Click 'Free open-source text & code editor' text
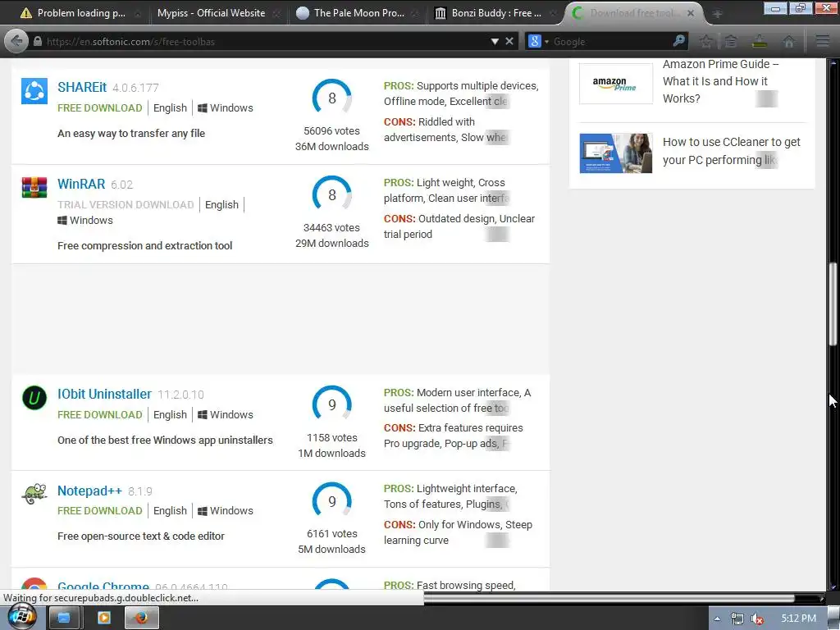 141,536
